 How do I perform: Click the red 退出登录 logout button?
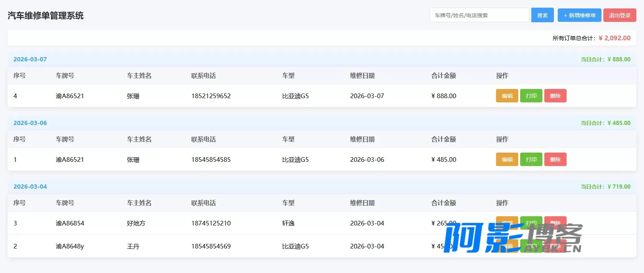pyautogui.click(x=619, y=15)
